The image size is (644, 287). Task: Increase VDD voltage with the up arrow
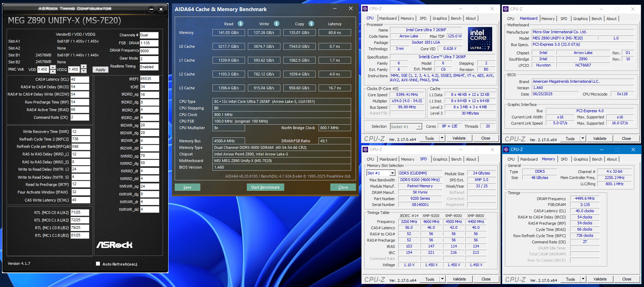click(53, 67)
